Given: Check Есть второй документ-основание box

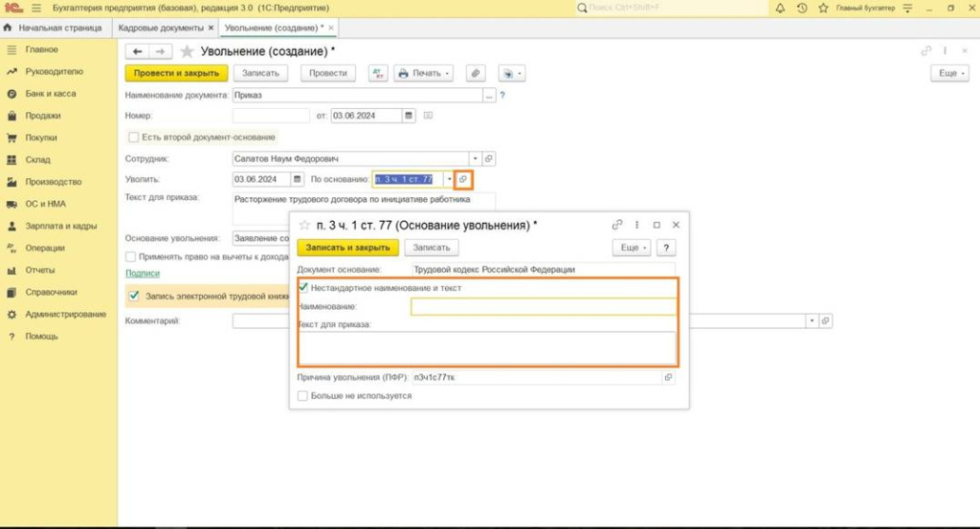Looking at the screenshot, I should [134, 137].
